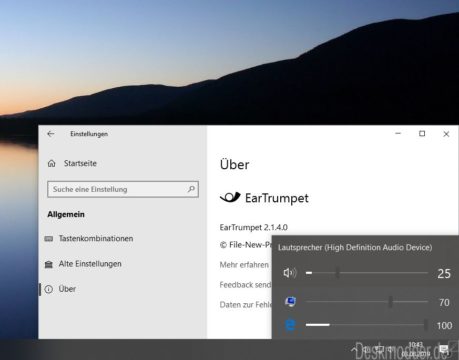Click the Suche eine Einstellung search field
Screen dimensions: 459x360
tap(123, 189)
